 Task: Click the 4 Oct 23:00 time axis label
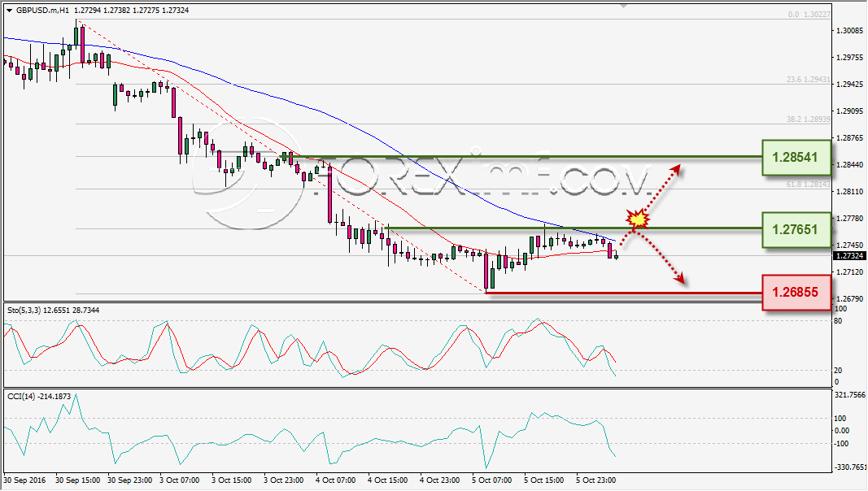click(439, 480)
